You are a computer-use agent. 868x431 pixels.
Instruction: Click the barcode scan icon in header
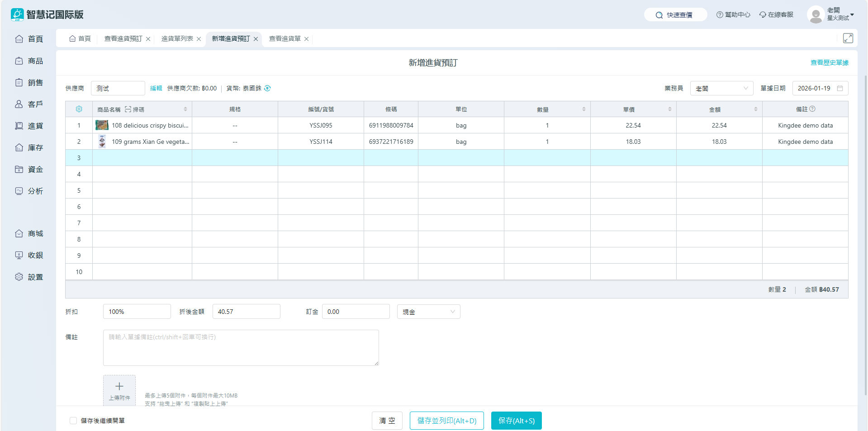128,109
